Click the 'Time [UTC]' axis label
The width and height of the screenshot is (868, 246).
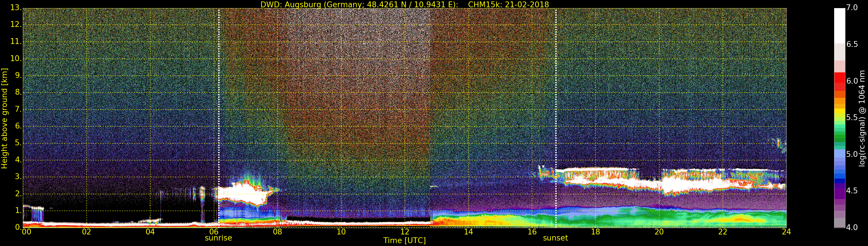(x=404, y=241)
